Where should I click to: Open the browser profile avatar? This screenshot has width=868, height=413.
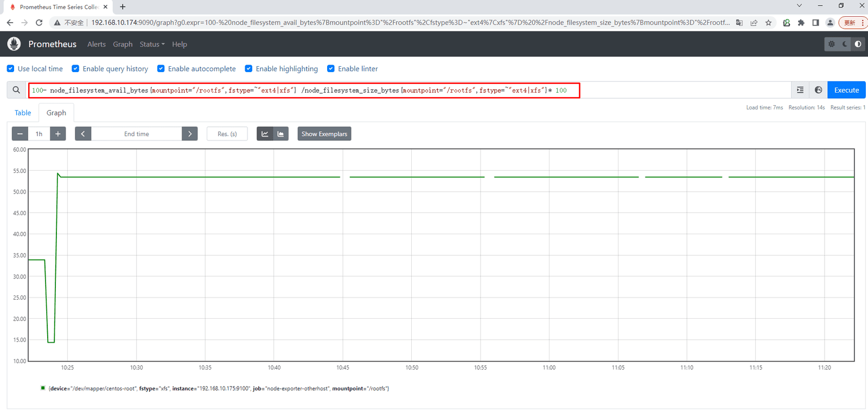tap(830, 23)
